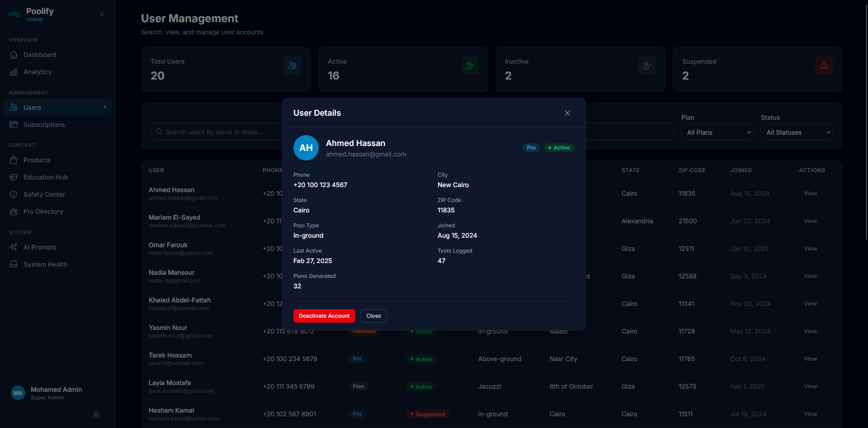The height and width of the screenshot is (428, 868).
Task: Click the Pro badge for Tarek Hossam
Action: tap(357, 359)
